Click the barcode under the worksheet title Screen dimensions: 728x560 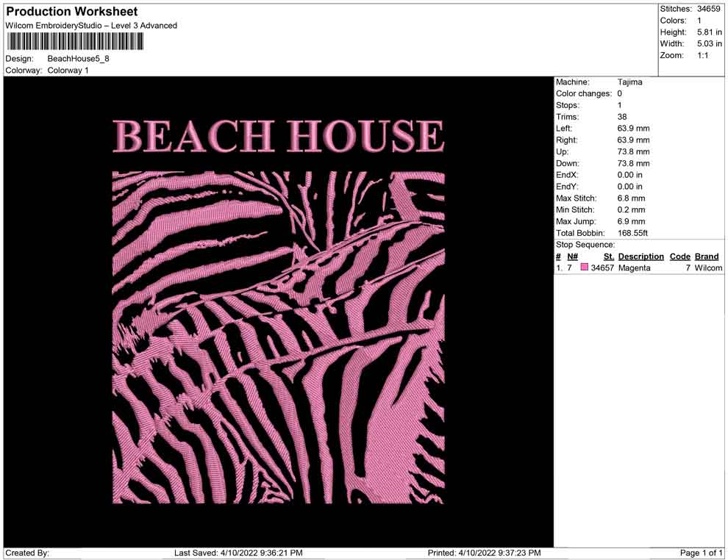[x=75, y=42]
